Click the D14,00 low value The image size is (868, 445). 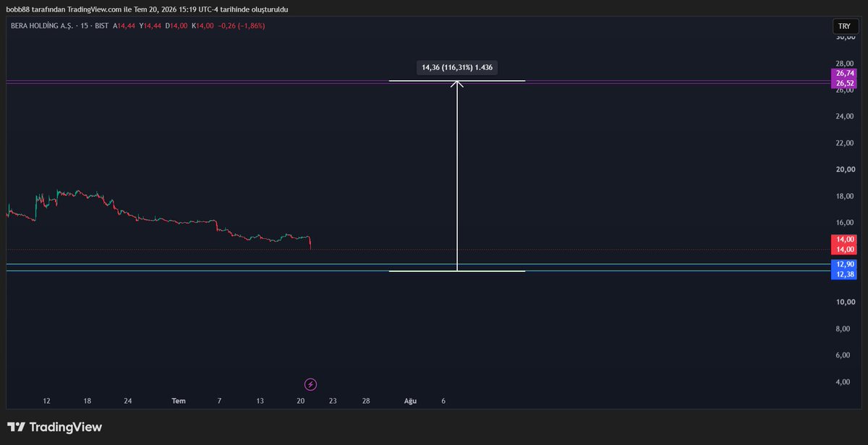(x=177, y=26)
